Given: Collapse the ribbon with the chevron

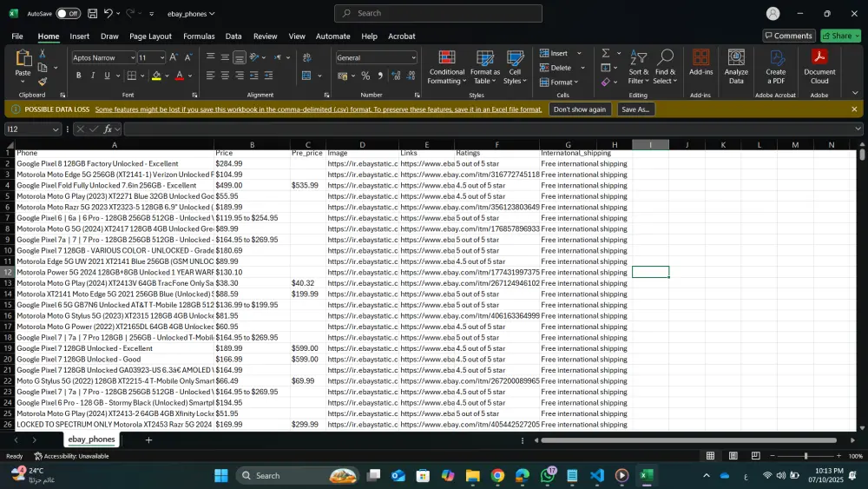Looking at the screenshot, I should pyautogui.click(x=855, y=93).
